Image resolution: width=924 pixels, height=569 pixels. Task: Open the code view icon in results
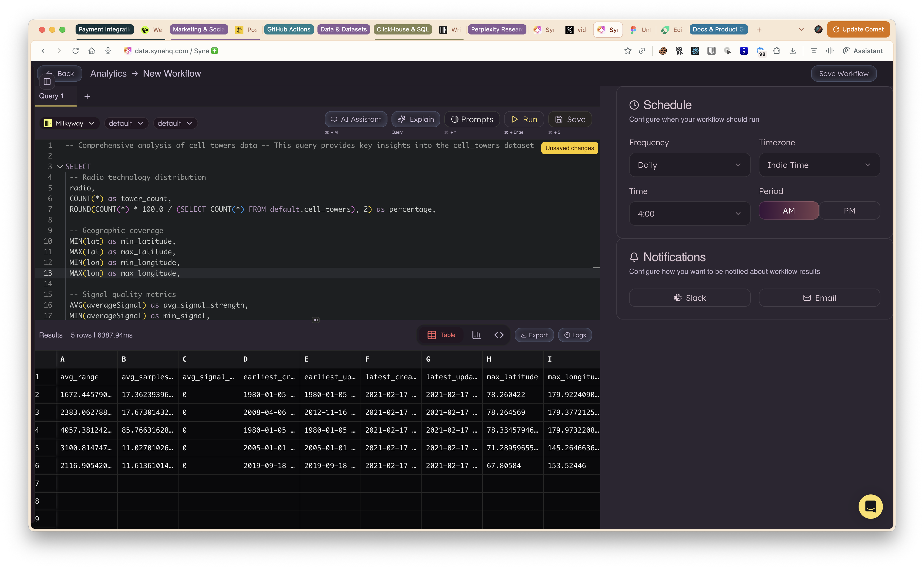499,335
